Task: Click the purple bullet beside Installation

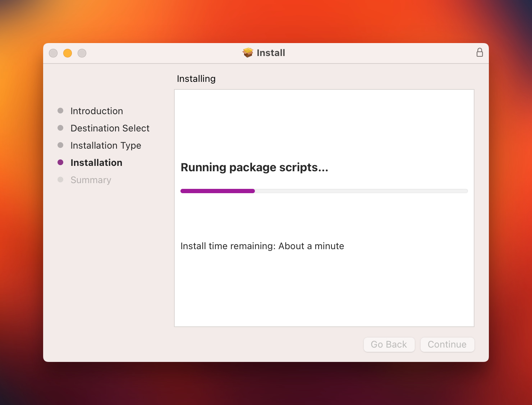Action: [60, 162]
